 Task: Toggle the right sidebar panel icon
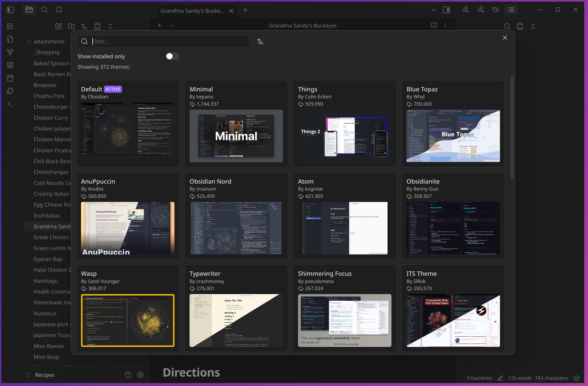[x=446, y=10]
